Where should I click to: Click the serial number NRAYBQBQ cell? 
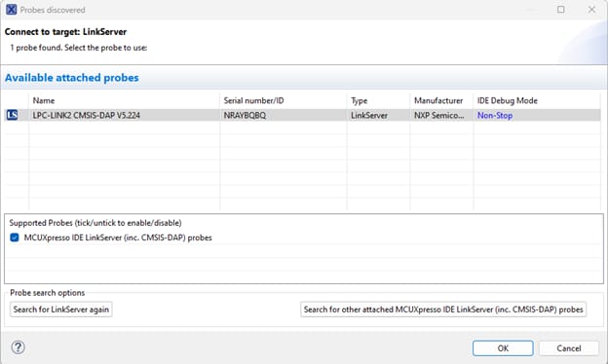click(x=245, y=116)
